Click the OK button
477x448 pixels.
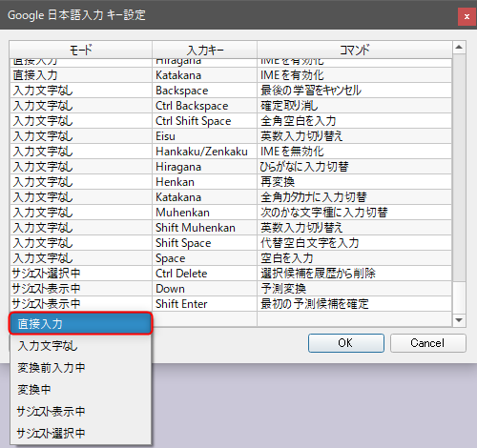tap(346, 343)
